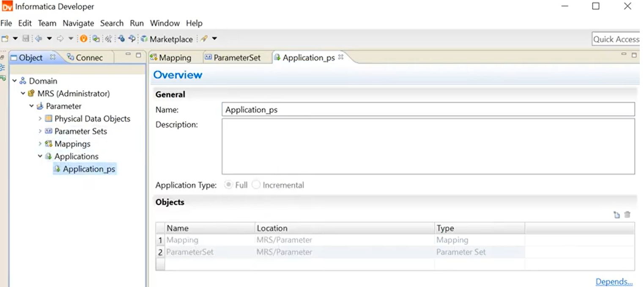
Task: Click the Quick Access search field
Action: tap(616, 39)
